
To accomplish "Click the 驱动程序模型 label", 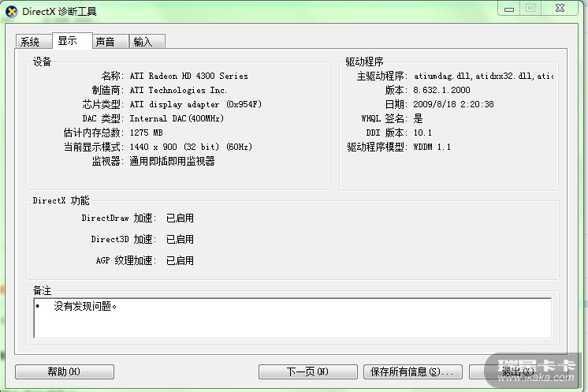I will 376,147.
